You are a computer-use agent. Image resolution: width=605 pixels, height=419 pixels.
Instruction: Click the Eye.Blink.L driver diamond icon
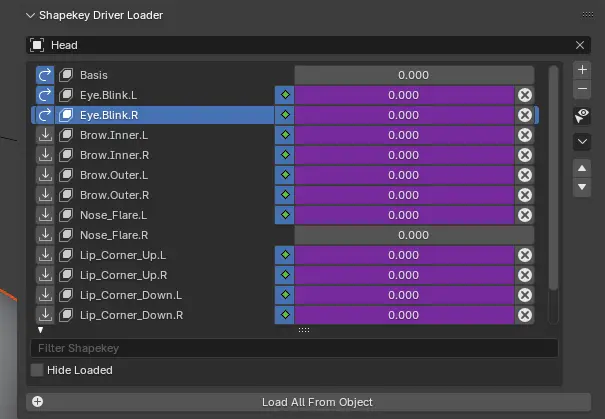coord(285,95)
